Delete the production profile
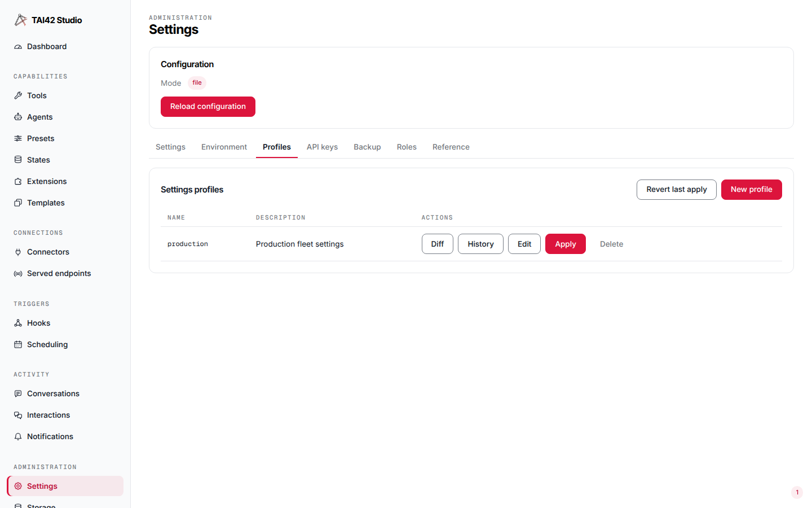This screenshot has width=812, height=508. tap(611, 244)
